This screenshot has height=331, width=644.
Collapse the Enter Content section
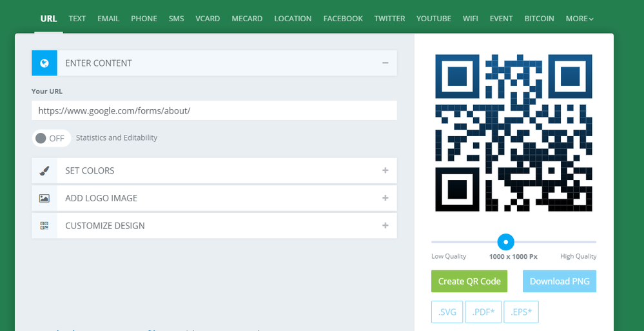click(385, 63)
